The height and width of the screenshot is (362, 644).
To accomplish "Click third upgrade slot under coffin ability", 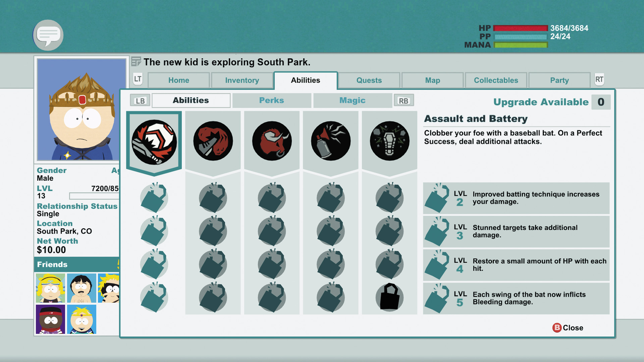I will coord(390,264).
